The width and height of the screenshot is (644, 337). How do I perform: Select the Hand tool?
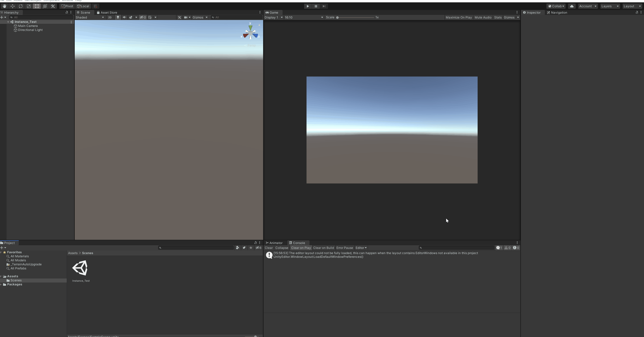pos(5,6)
